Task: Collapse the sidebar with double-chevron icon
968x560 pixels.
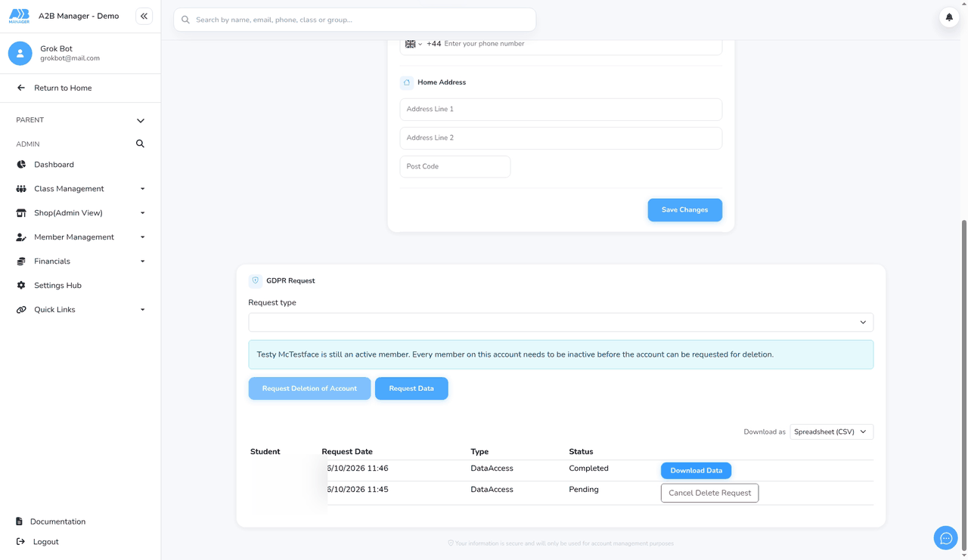Action: (x=144, y=16)
